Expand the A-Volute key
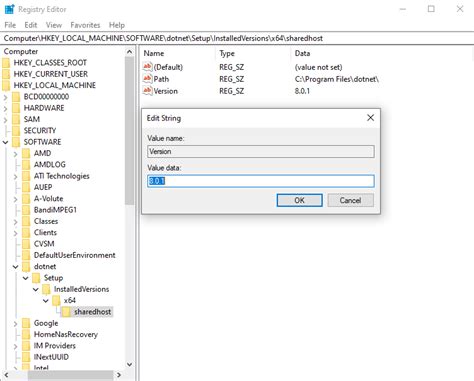 (x=15, y=199)
